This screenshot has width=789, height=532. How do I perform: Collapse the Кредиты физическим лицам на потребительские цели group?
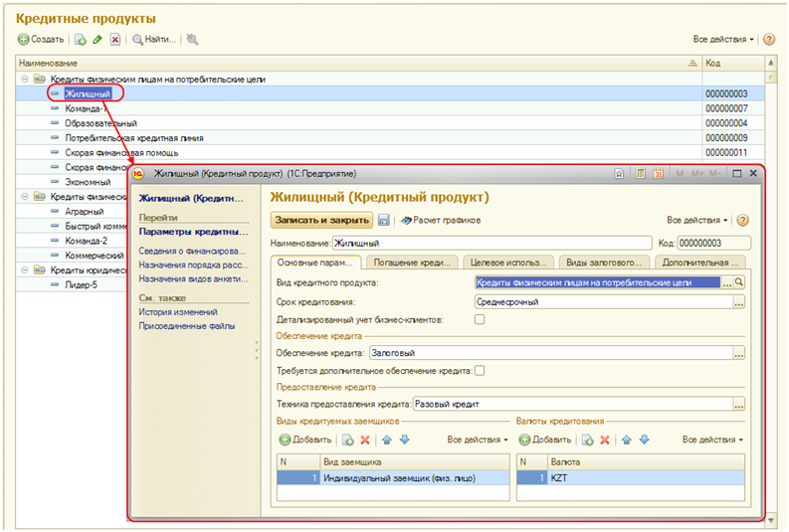(x=23, y=79)
